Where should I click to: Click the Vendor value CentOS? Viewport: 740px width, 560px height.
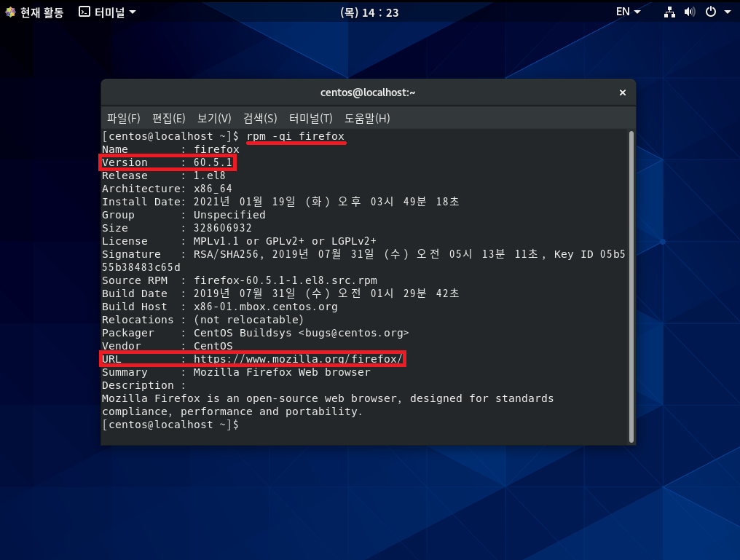(x=213, y=347)
